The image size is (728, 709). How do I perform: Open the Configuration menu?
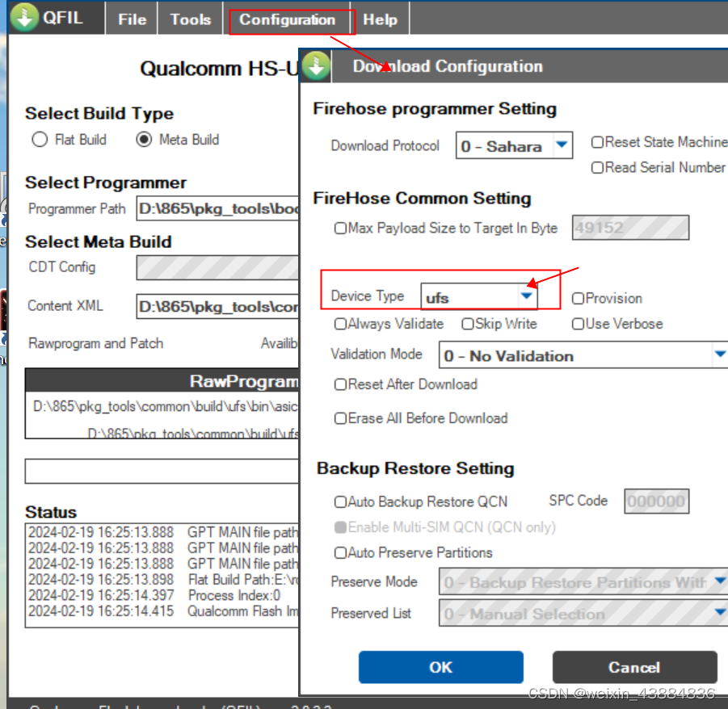(x=287, y=19)
